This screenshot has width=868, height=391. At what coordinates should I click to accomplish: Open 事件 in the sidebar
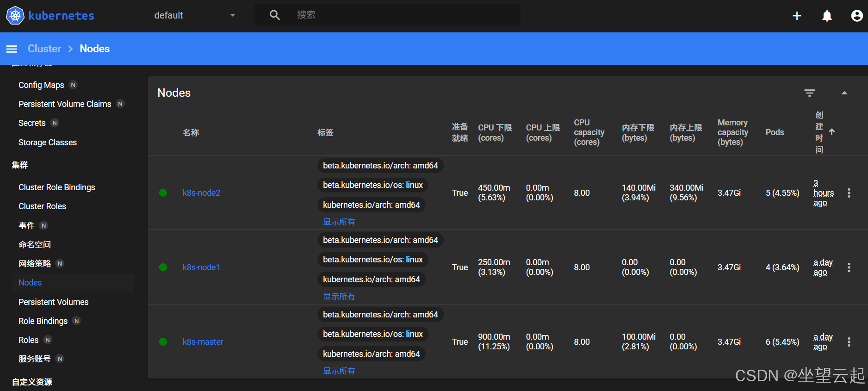[x=26, y=226]
